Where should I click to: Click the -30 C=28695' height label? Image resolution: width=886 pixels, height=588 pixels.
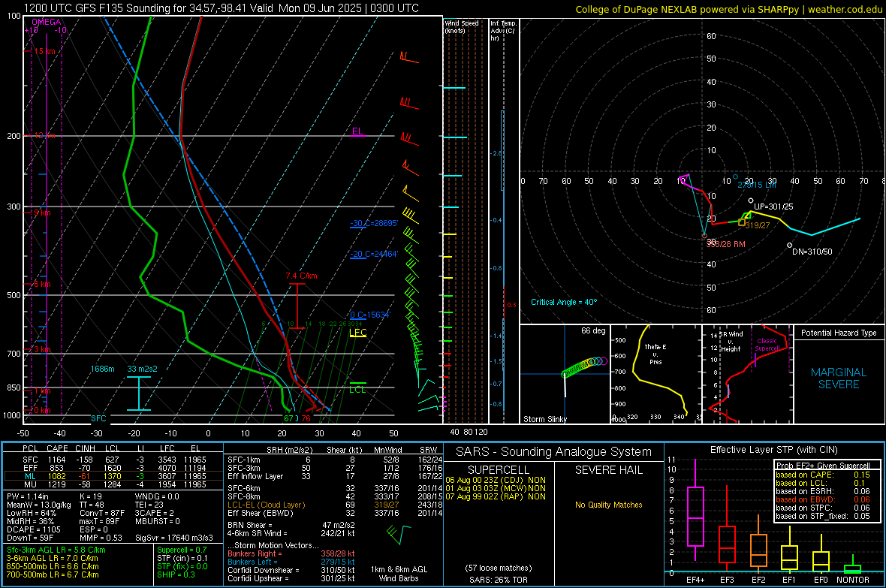click(373, 223)
